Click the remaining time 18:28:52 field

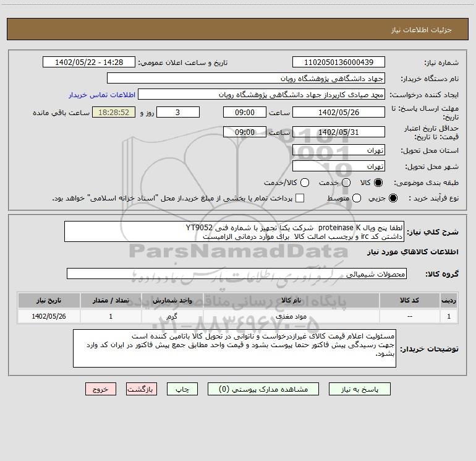(114, 112)
